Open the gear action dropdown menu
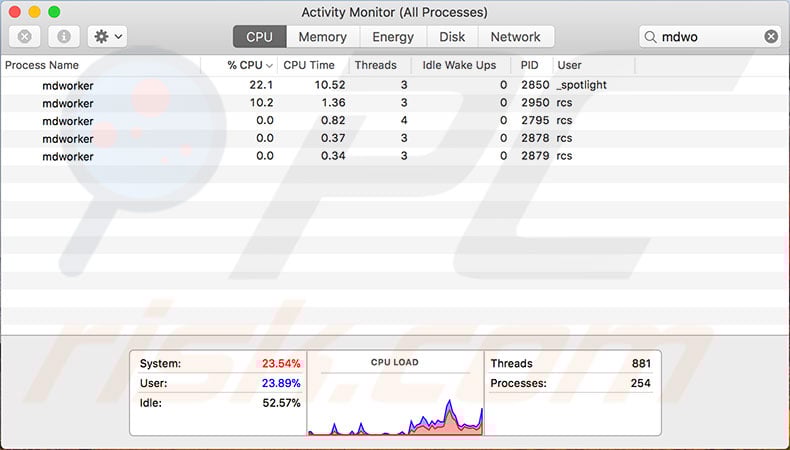Image resolution: width=790 pixels, height=450 pixels. 106,37
